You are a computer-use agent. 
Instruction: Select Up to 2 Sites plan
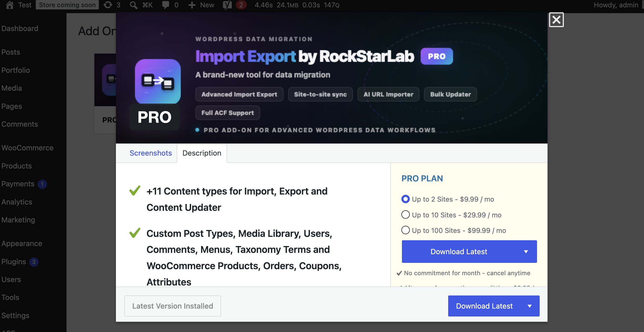click(x=405, y=199)
